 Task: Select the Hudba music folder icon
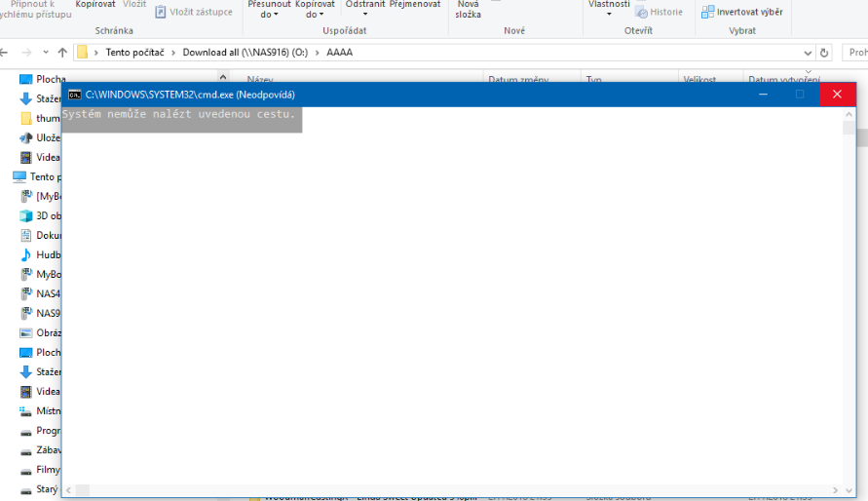tap(27, 254)
